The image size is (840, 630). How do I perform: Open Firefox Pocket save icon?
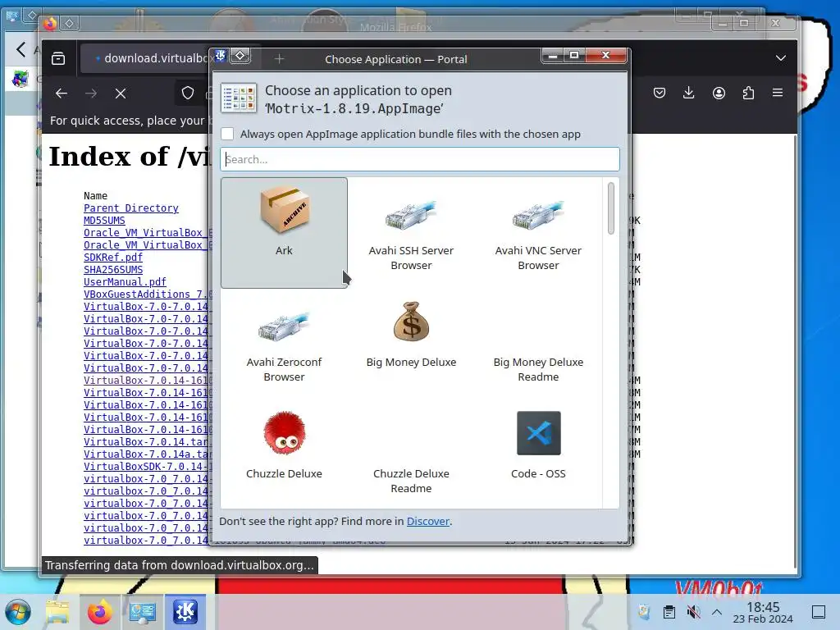coord(660,94)
